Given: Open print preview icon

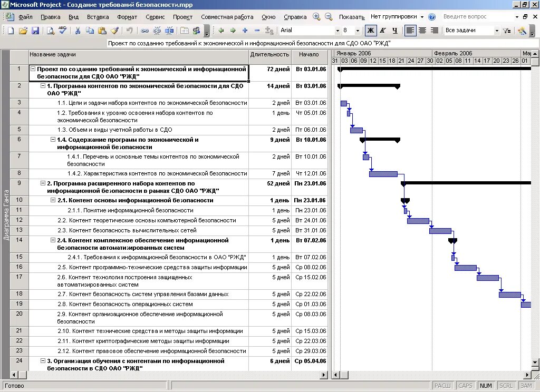Looking at the screenshot, I should 51,31.
